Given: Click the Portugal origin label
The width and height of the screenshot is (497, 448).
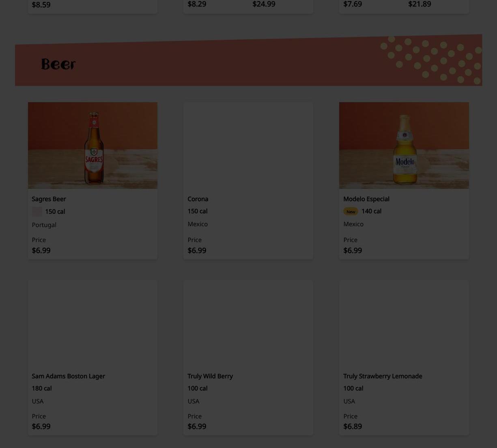Looking at the screenshot, I should (x=44, y=225).
